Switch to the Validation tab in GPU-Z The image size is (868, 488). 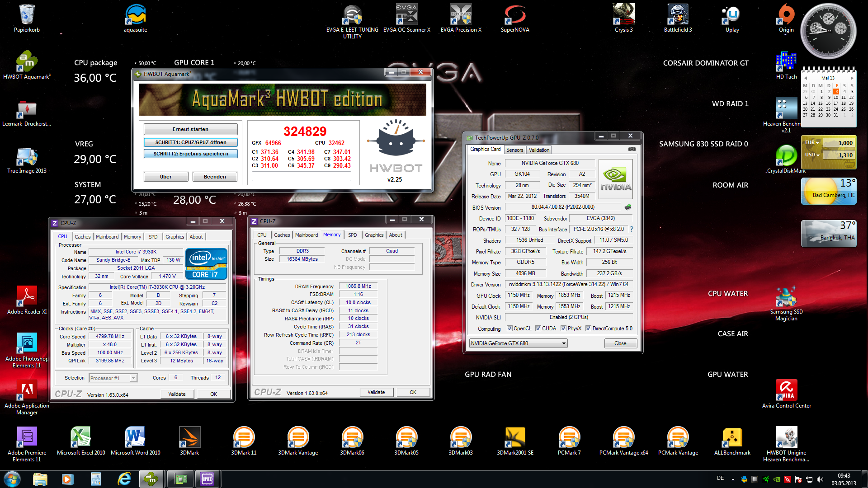(x=539, y=150)
